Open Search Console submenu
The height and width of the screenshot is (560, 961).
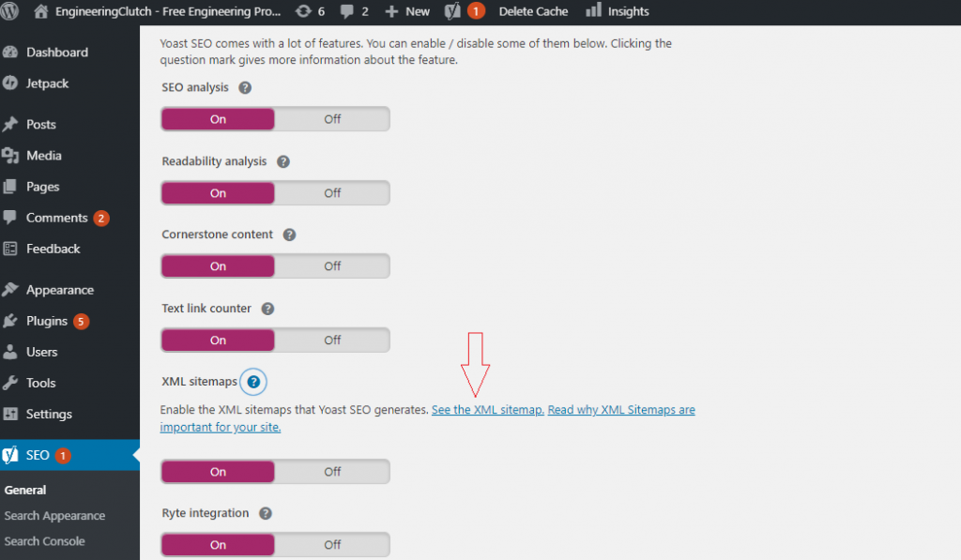[45, 541]
